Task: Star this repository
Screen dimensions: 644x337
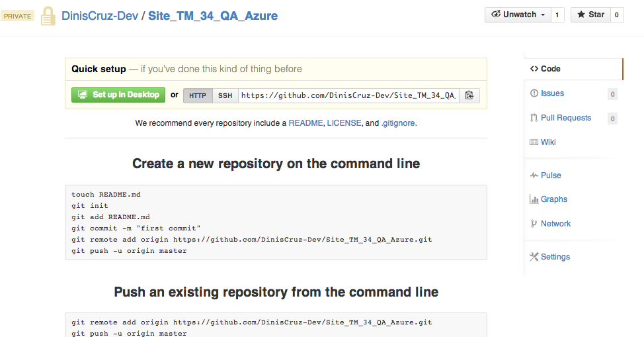Action: pos(589,15)
